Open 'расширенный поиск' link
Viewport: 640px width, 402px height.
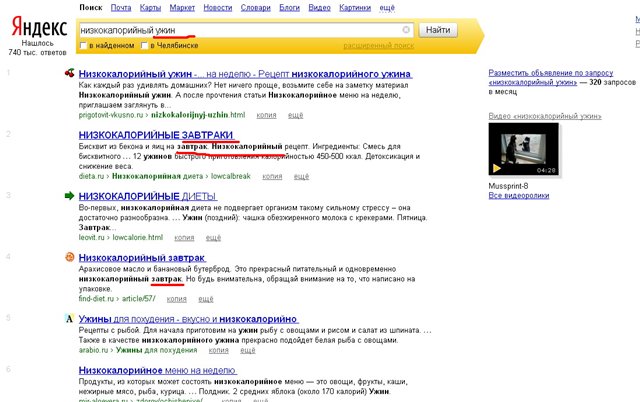coord(378,46)
